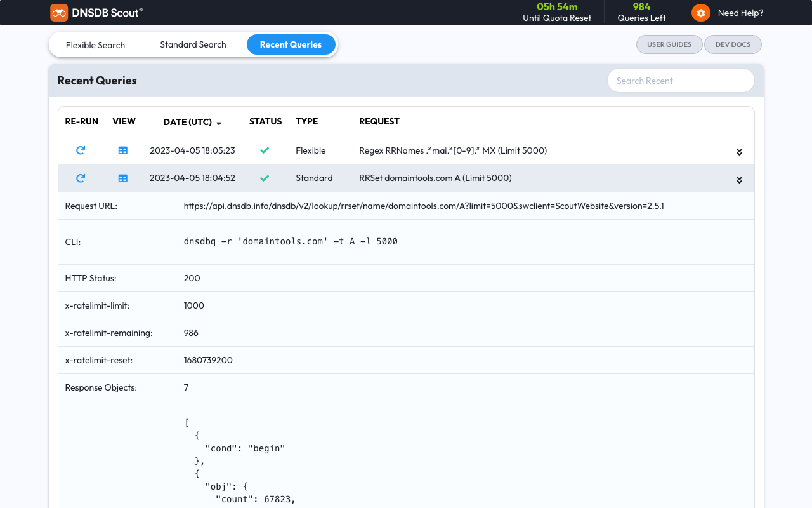The height and width of the screenshot is (508, 812).
Task: Expand details of the Regex RRNames query
Action: [x=739, y=152]
